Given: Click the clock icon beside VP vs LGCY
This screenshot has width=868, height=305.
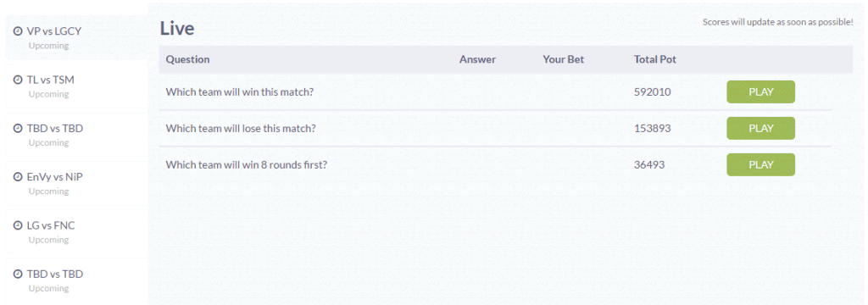Looking at the screenshot, I should tap(18, 31).
